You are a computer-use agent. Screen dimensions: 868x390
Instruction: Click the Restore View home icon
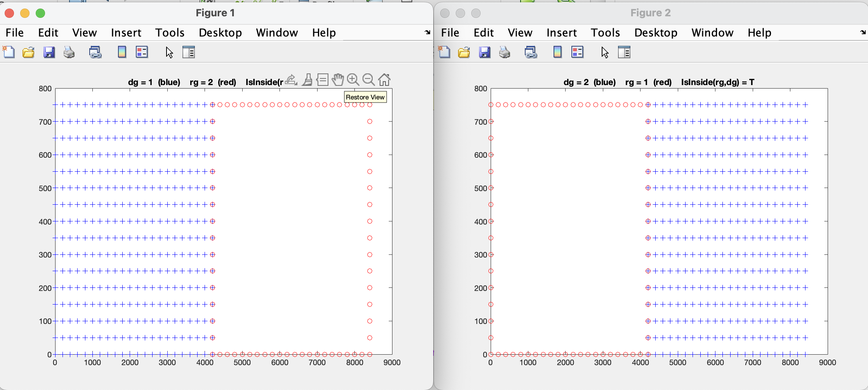point(384,80)
